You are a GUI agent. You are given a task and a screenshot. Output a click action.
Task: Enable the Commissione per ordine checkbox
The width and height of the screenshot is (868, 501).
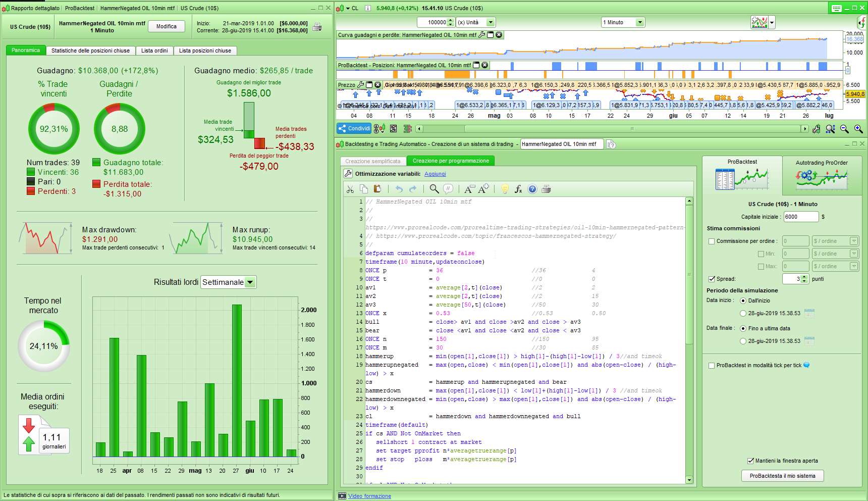[x=712, y=241]
